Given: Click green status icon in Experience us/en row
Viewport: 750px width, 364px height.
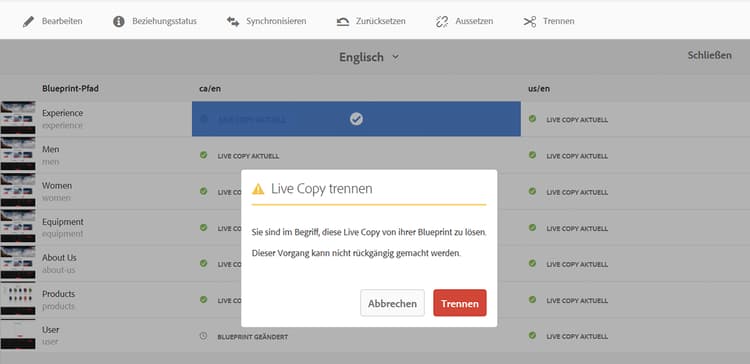Looking at the screenshot, I should (532, 119).
